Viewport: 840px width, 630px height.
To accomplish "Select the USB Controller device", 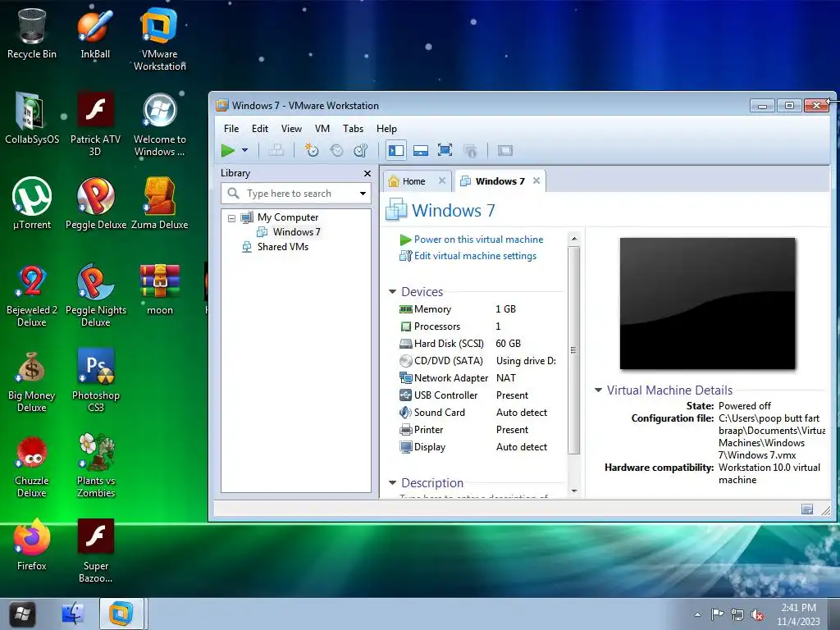I will [x=479, y=395].
